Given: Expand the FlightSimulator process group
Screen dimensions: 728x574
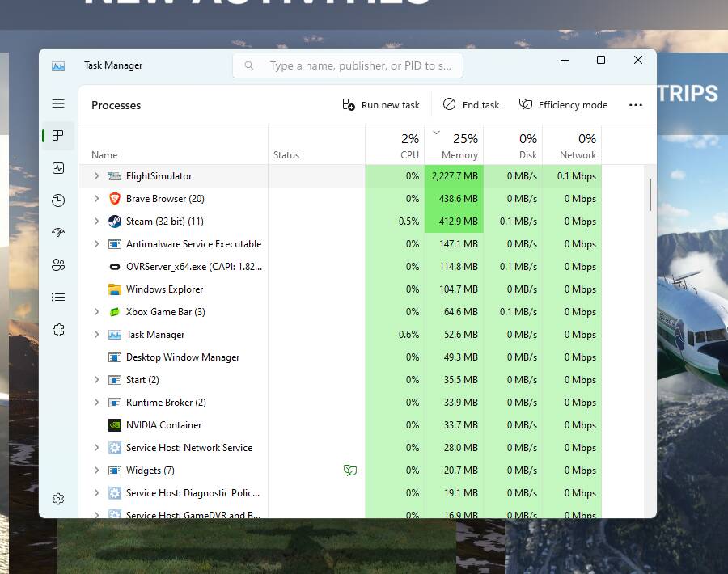Looking at the screenshot, I should [x=96, y=176].
